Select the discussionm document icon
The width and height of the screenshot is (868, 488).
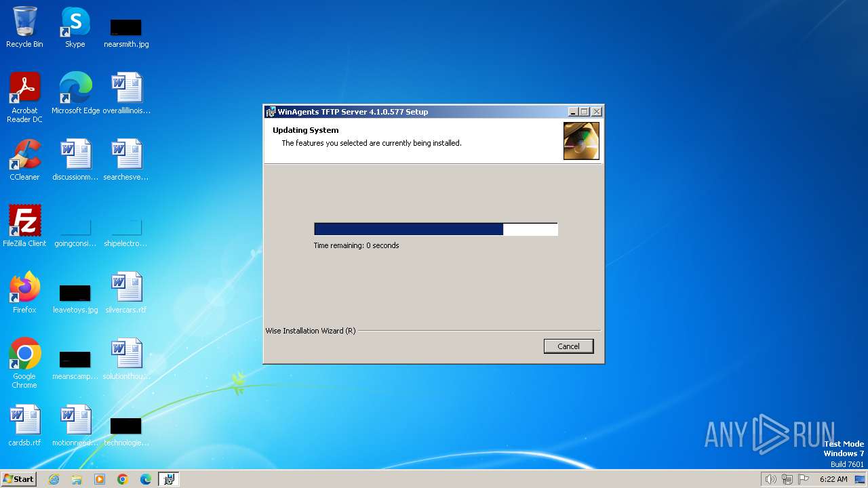[x=75, y=160]
